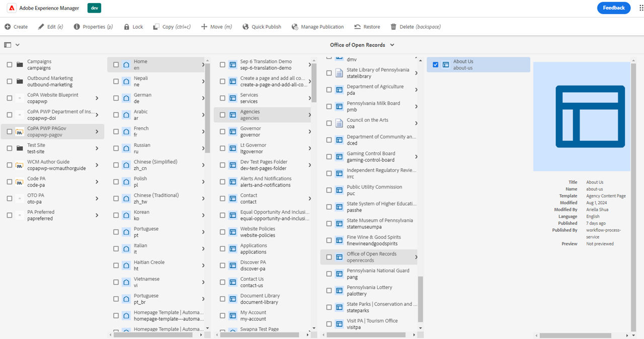Click the dev environment badge
The width and height of the screenshot is (644, 339).
94,8
